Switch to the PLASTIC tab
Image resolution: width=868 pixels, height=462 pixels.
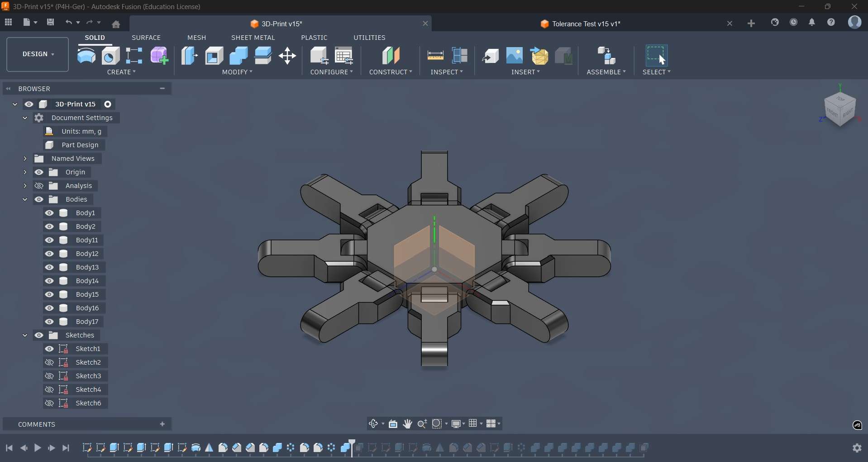(x=315, y=38)
